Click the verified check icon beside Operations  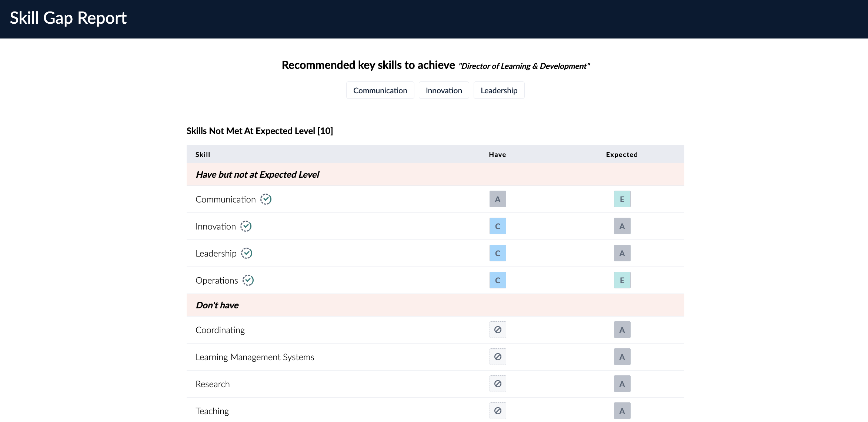point(248,280)
